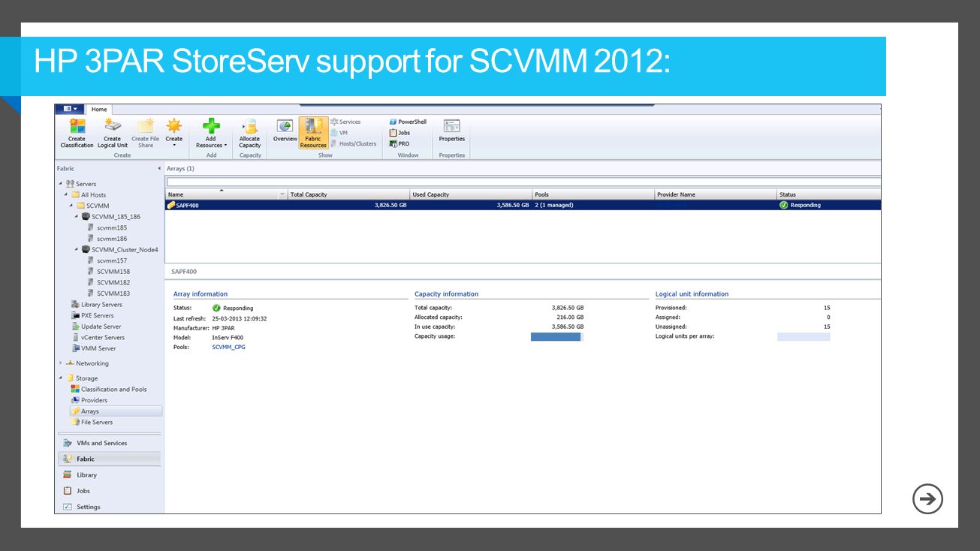Collapse the Servers tree node
The width and height of the screenshot is (980, 551).
61,184
